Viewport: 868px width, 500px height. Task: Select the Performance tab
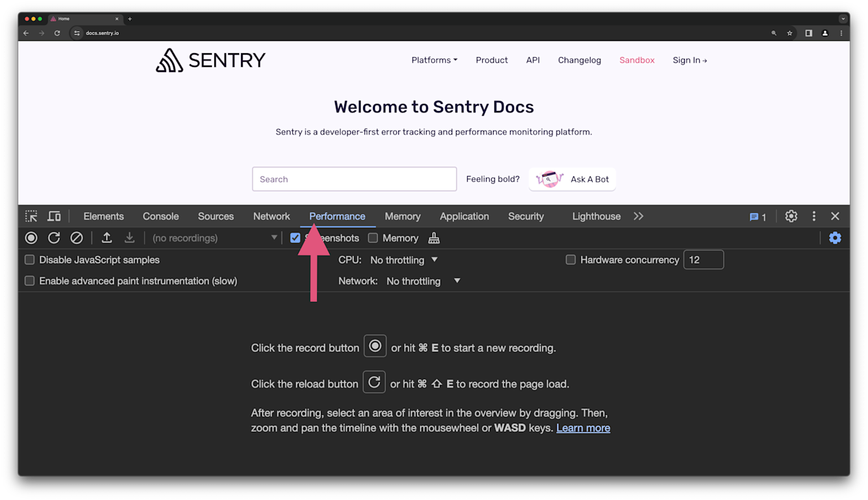(x=337, y=216)
